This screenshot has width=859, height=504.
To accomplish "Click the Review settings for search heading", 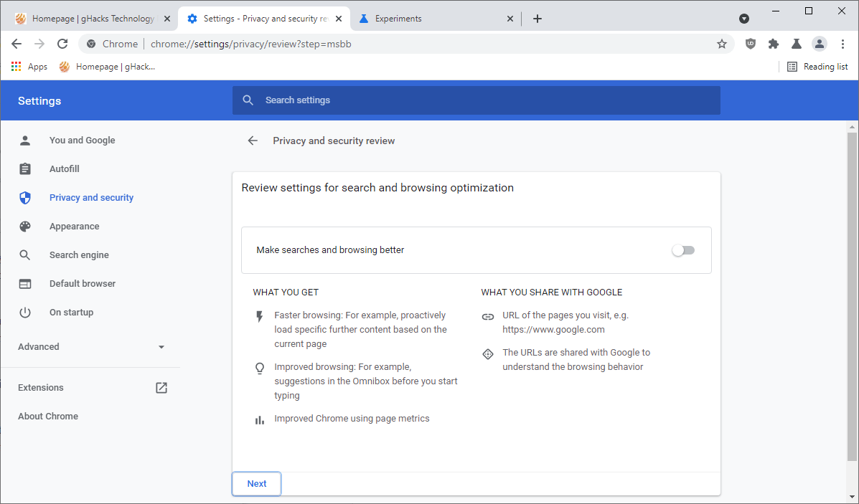I will [x=377, y=188].
